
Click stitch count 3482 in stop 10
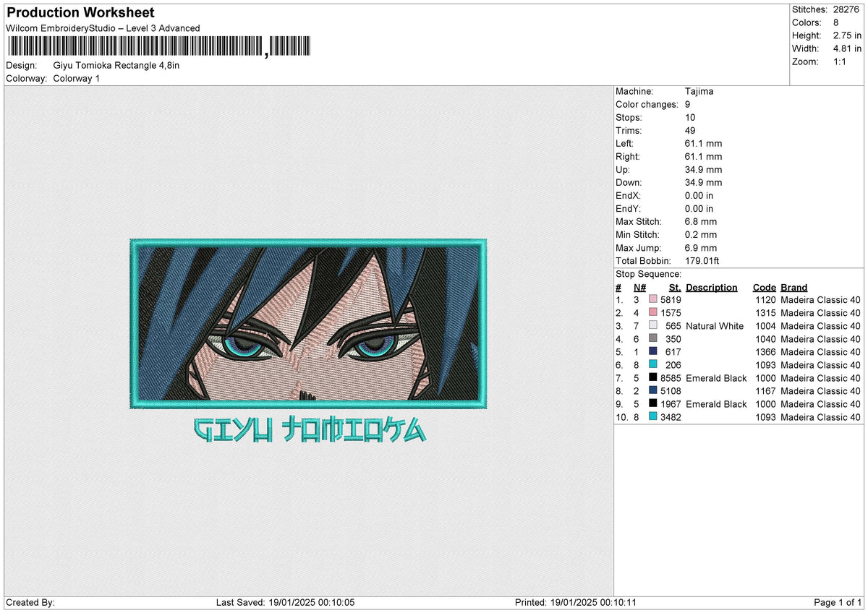[671, 417]
